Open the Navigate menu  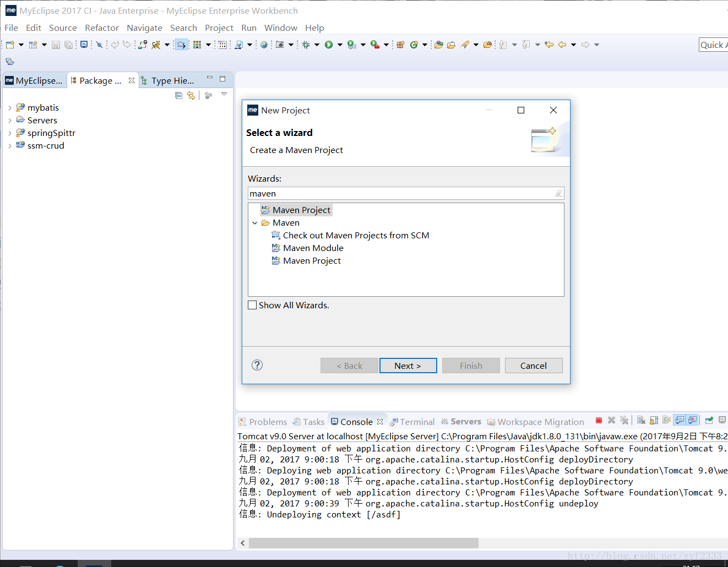pos(144,28)
